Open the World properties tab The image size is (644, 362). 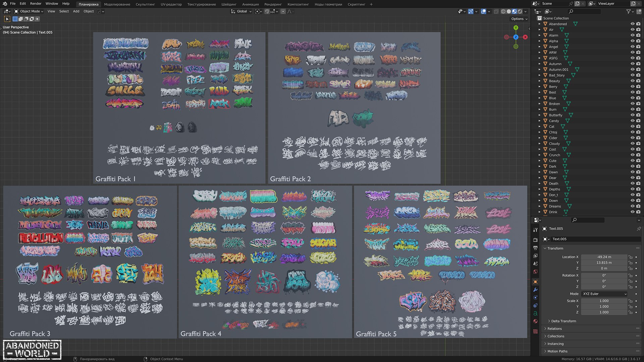click(535, 272)
